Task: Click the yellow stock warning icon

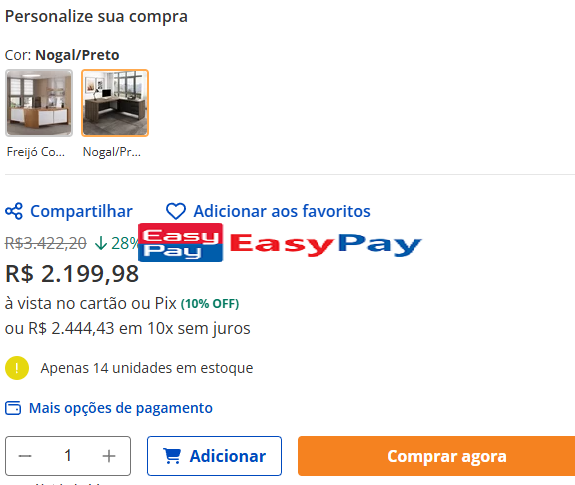Action: coord(17,368)
